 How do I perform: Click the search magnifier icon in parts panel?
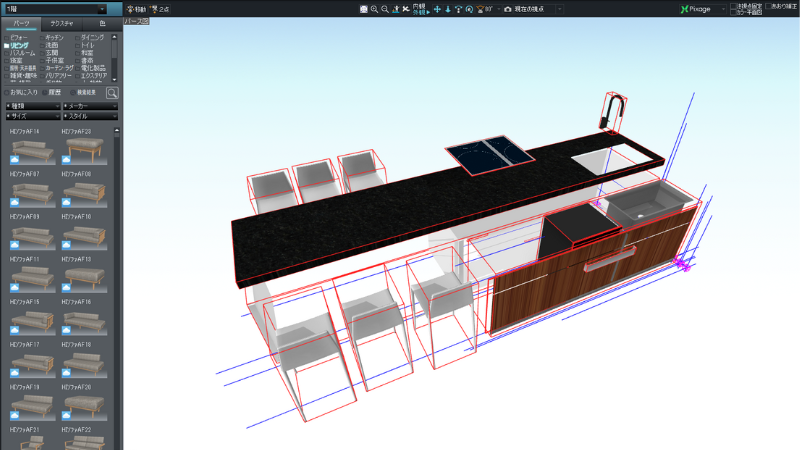[x=112, y=92]
